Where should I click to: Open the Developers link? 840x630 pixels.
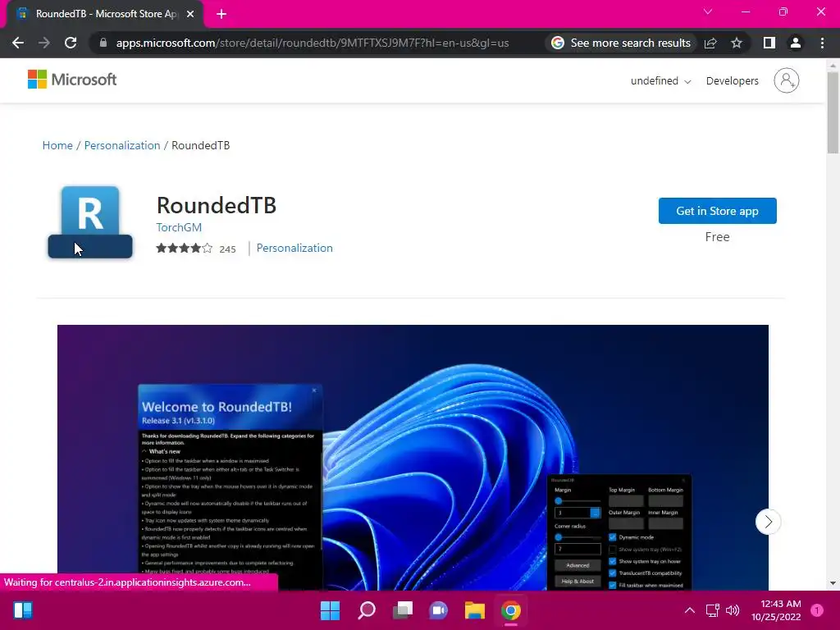pyautogui.click(x=733, y=81)
